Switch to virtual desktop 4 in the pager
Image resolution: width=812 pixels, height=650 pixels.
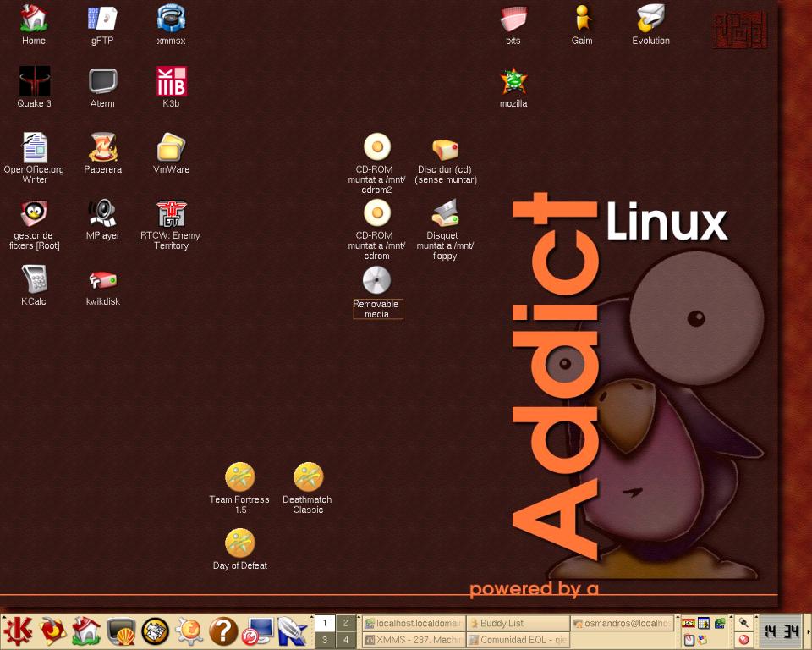pos(346,641)
